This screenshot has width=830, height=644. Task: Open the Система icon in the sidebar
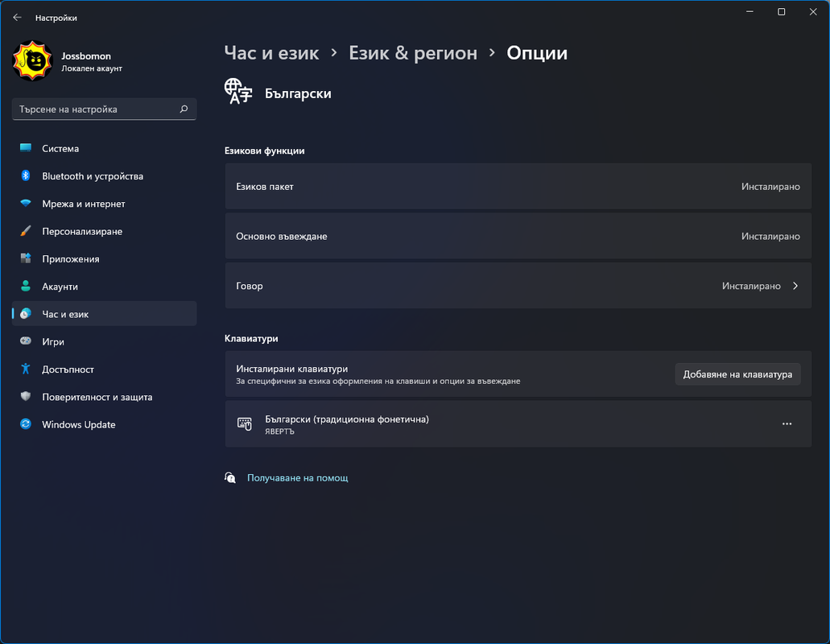[26, 148]
